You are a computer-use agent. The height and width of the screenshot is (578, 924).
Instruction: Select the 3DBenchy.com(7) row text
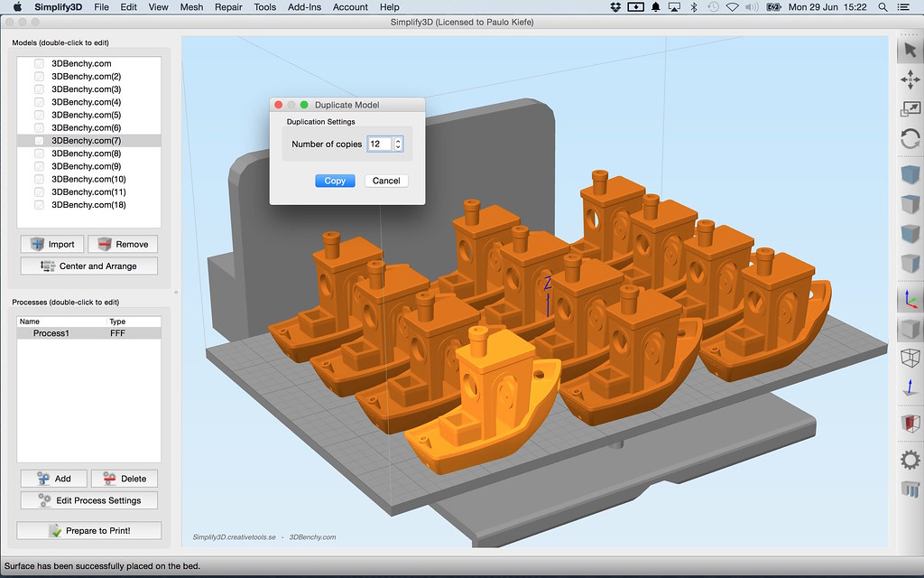86,140
